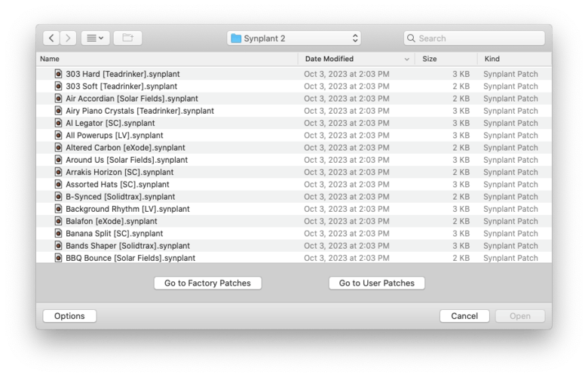Click the date of Assorted Hats row
Image resolution: width=588 pixels, height=377 pixels.
coord(347,184)
